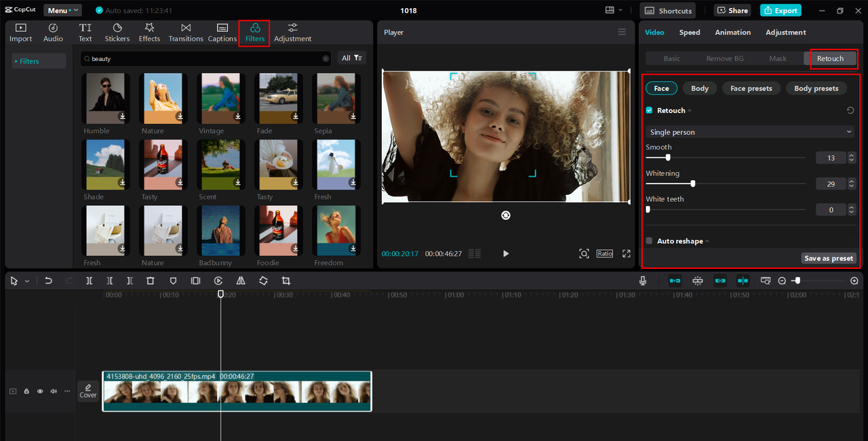Viewport: 868px width, 441px height.
Task: Add a marker with the shield icon
Action: point(173,280)
